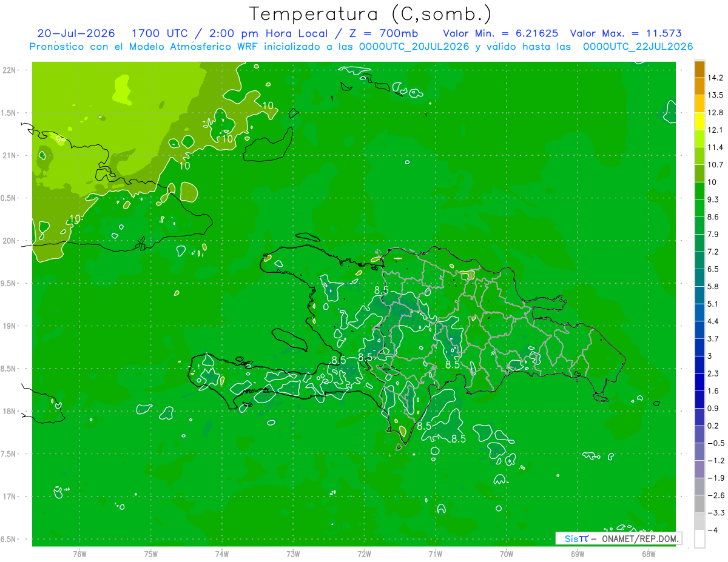Click the "21N" latitude label
The width and height of the screenshot is (728, 562).
click(x=10, y=155)
